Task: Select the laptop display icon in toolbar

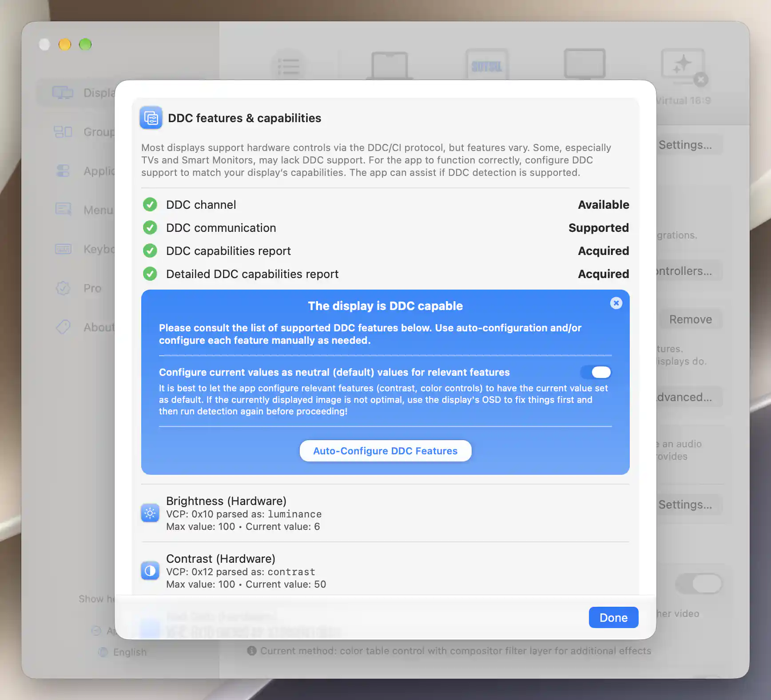Action: click(x=389, y=66)
